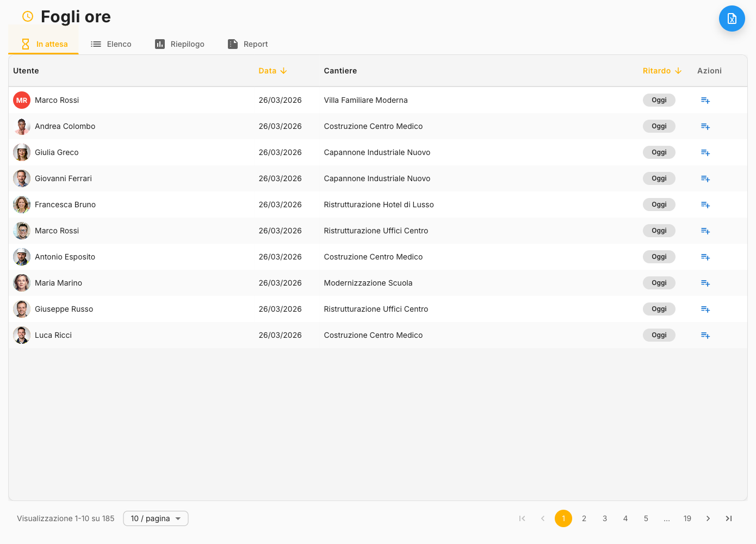Open the Riepilogo tab

tap(179, 44)
